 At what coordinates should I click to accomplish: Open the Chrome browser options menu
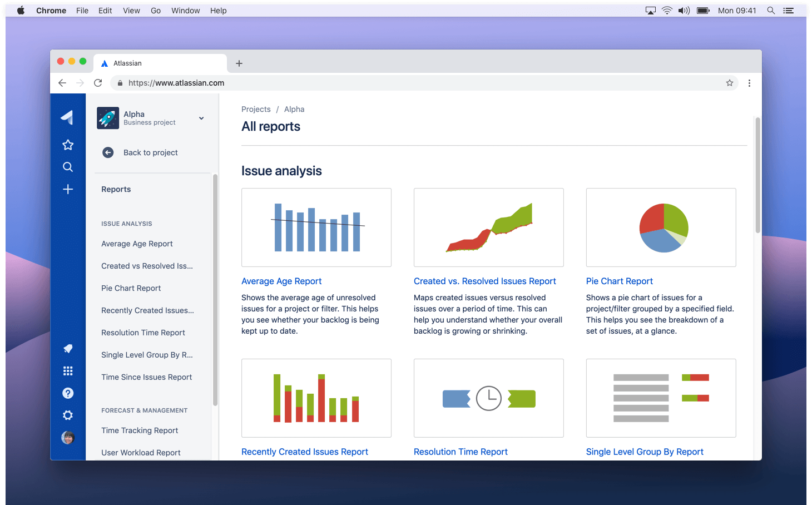(x=749, y=82)
